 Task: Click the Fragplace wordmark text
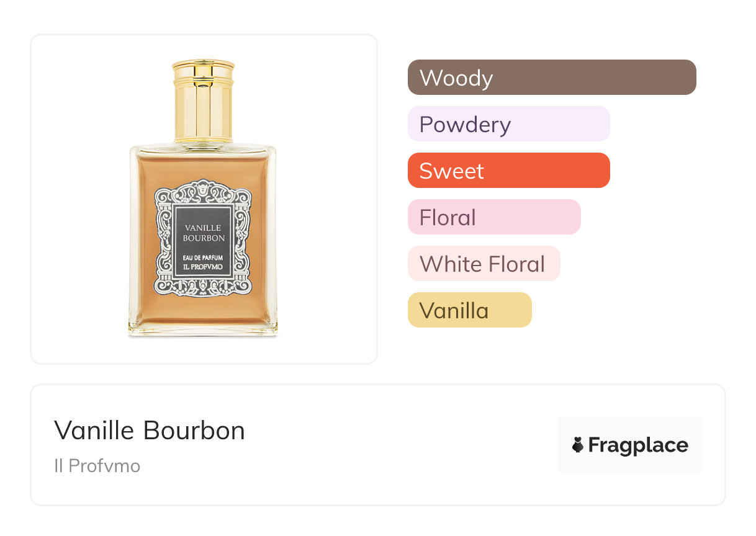(x=638, y=445)
